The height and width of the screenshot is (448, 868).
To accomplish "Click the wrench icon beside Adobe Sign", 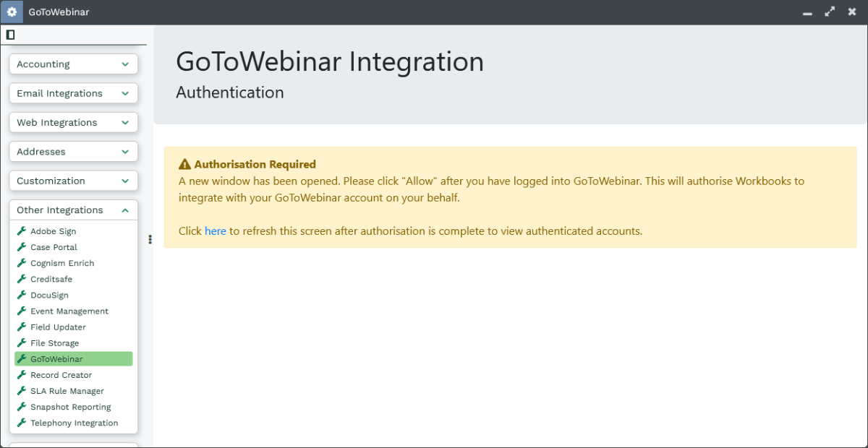I will pyautogui.click(x=22, y=231).
